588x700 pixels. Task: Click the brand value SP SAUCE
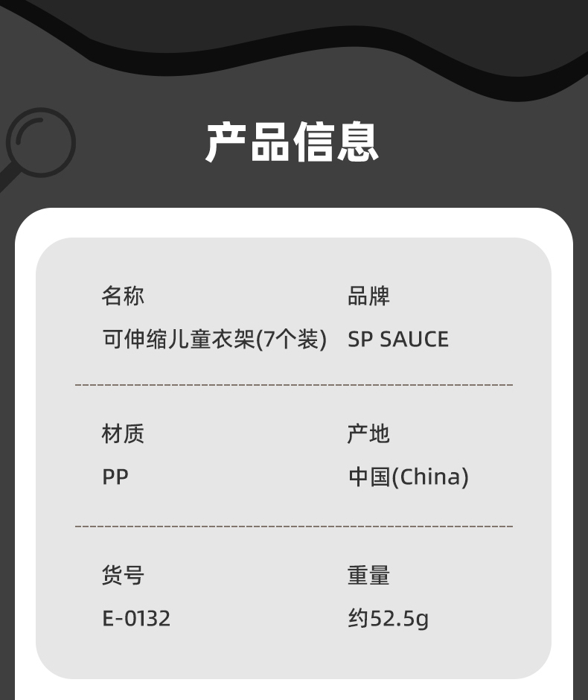pyautogui.click(x=398, y=340)
